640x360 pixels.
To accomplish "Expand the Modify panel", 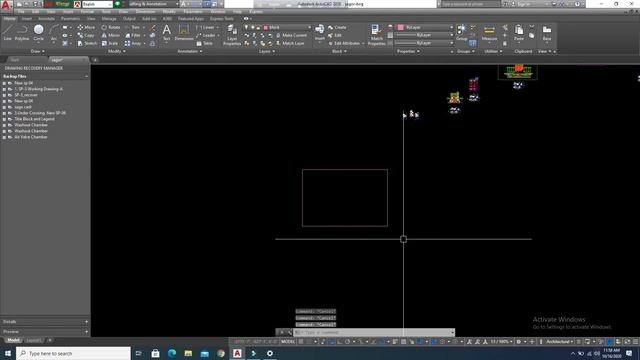I will click(x=117, y=51).
